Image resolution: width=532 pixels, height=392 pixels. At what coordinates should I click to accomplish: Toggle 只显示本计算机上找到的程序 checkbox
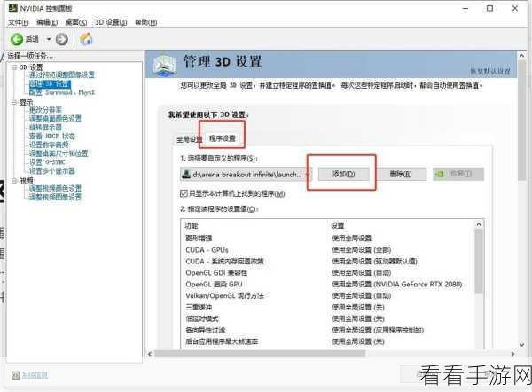point(184,193)
